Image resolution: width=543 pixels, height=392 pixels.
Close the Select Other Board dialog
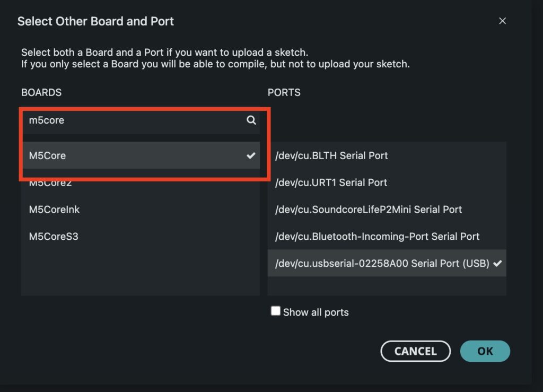click(x=502, y=21)
